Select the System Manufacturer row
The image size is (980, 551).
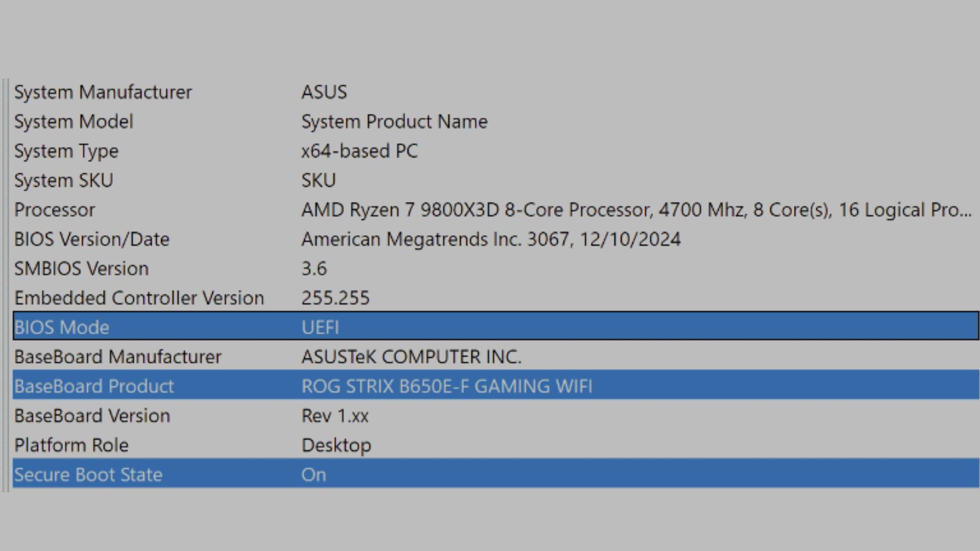103,92
